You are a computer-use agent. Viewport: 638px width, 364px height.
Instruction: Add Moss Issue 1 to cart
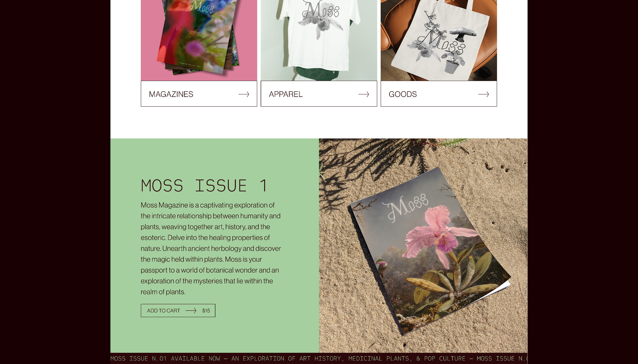(178, 311)
